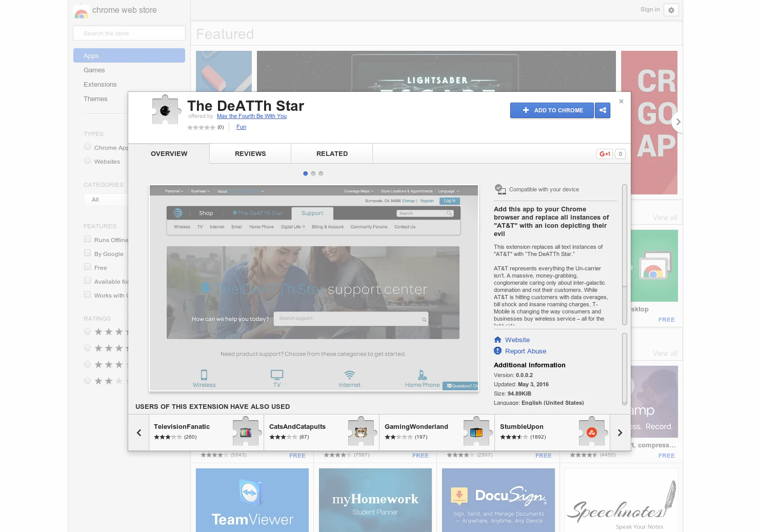Open the TeamViewer app tile
This screenshot has width=759, height=532.
(252, 500)
